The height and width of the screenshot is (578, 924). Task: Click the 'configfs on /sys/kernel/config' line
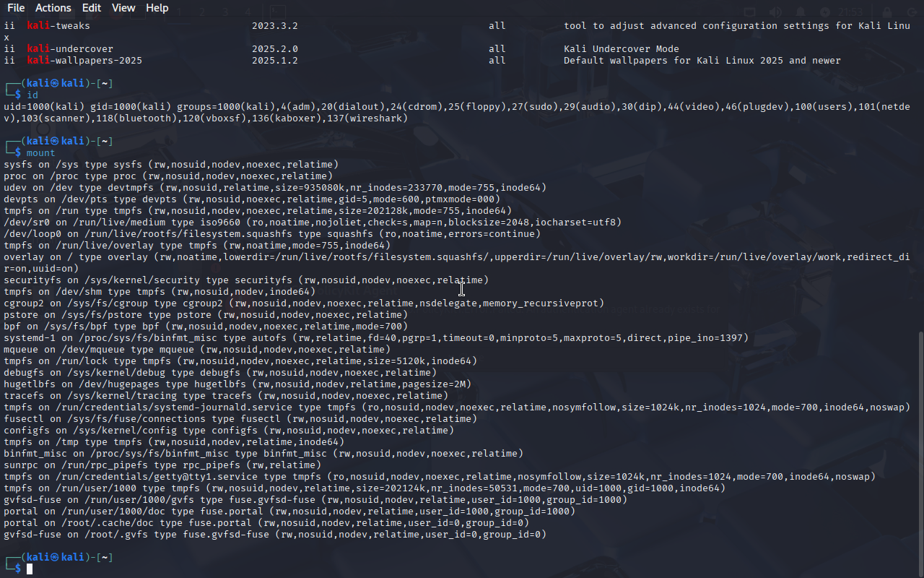pyautogui.click(x=229, y=431)
